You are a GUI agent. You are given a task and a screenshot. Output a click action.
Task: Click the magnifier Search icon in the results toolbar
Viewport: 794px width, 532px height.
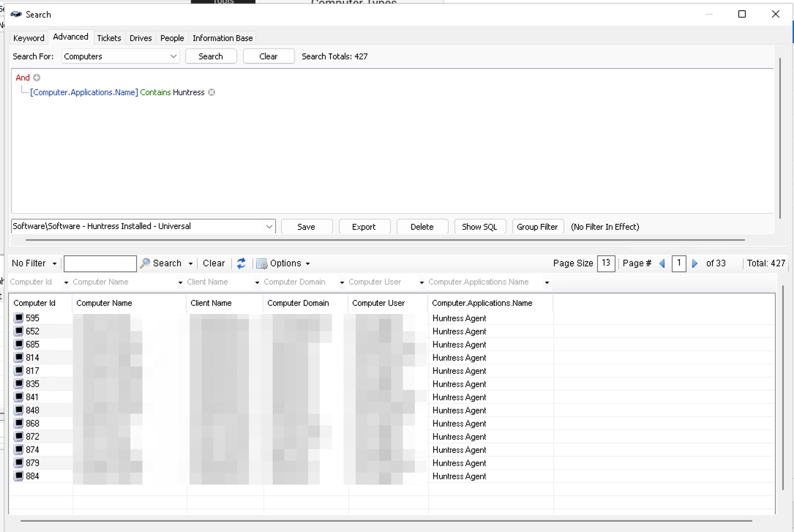[146, 263]
